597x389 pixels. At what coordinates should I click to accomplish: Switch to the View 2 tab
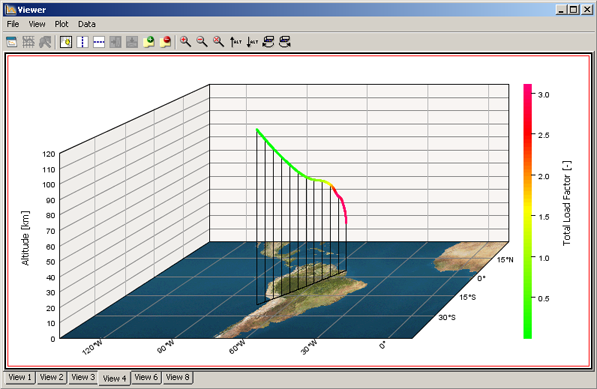(51, 377)
